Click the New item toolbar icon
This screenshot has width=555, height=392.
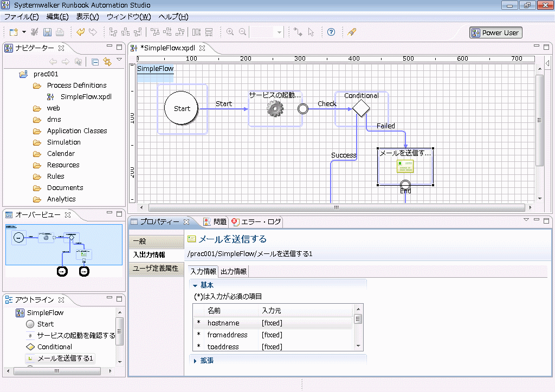click(x=14, y=32)
